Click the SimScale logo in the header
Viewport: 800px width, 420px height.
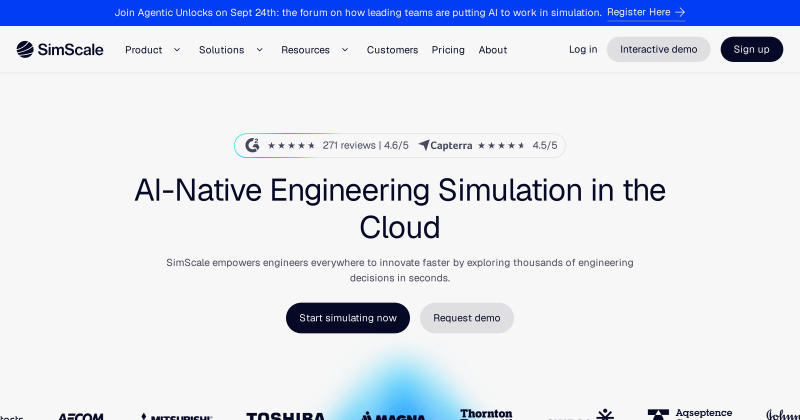point(60,50)
